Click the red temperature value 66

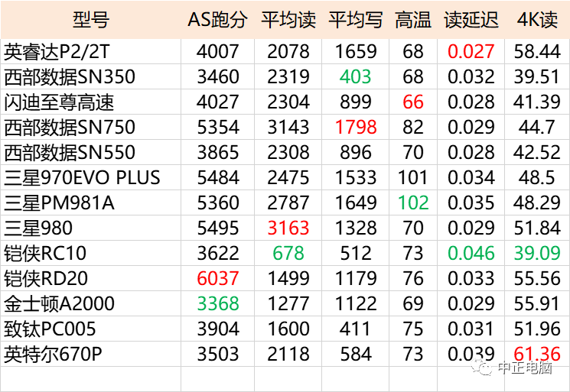413,102
